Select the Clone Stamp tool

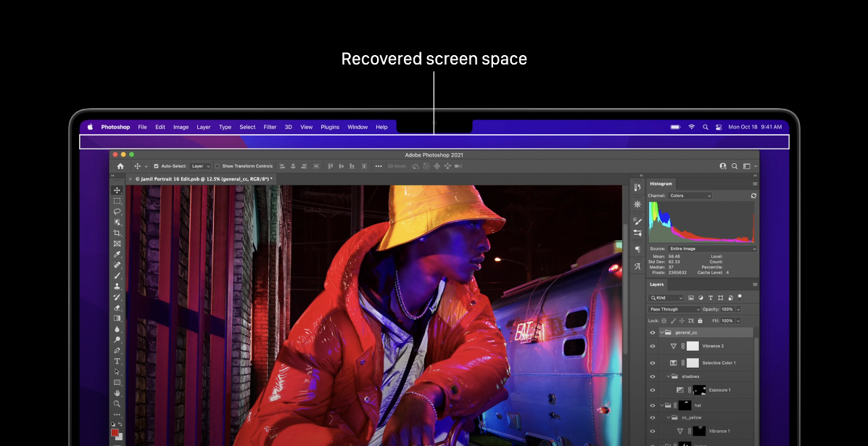(117, 286)
